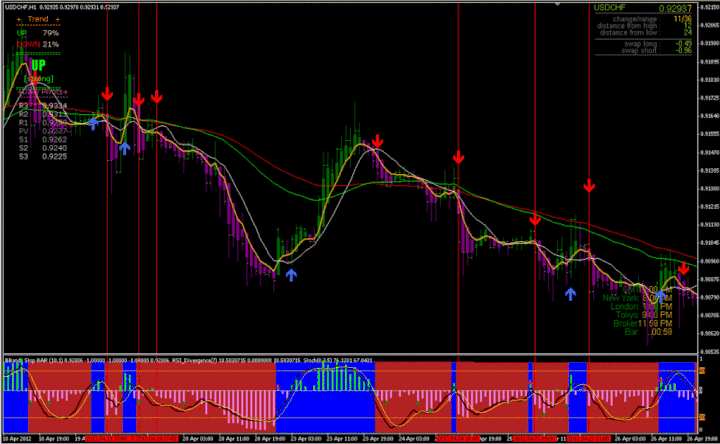Click the red down arrow on the first vertical line
Screen dimensions: 720x444
tap(107, 94)
